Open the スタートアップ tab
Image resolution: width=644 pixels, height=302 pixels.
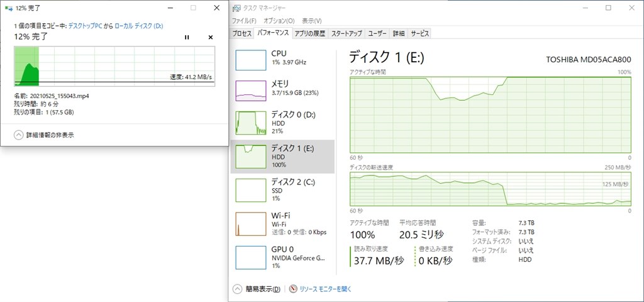pyautogui.click(x=347, y=34)
